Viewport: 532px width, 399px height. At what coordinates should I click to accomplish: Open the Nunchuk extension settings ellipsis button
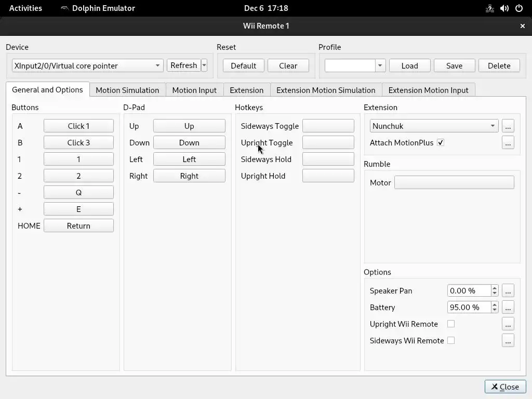click(x=508, y=126)
